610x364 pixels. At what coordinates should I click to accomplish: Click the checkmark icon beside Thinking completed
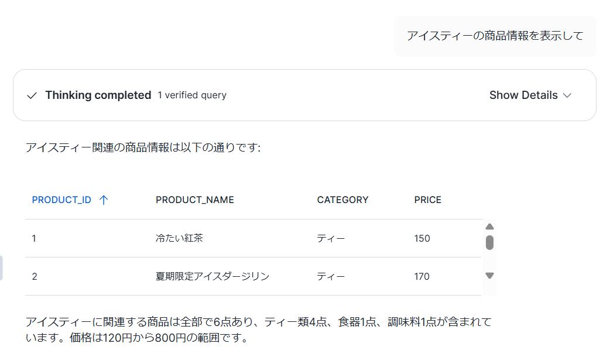(x=32, y=95)
